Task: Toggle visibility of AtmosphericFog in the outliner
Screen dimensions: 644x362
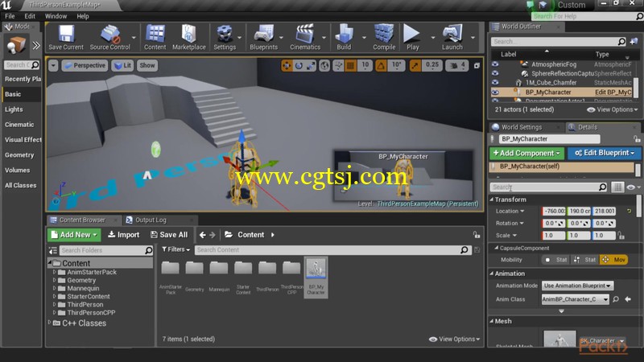Action: click(x=495, y=64)
